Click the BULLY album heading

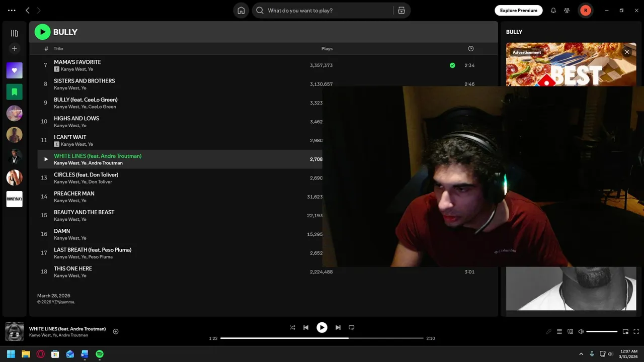(x=65, y=32)
